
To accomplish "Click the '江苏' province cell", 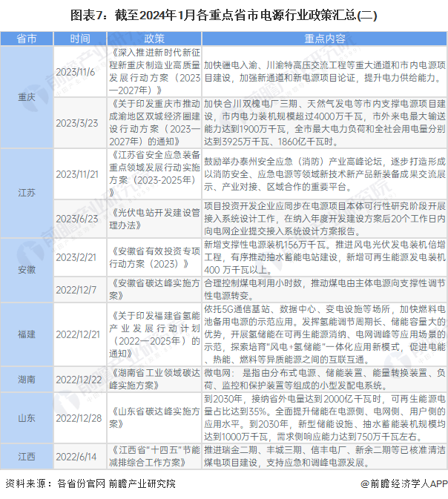I will pyautogui.click(x=27, y=193).
